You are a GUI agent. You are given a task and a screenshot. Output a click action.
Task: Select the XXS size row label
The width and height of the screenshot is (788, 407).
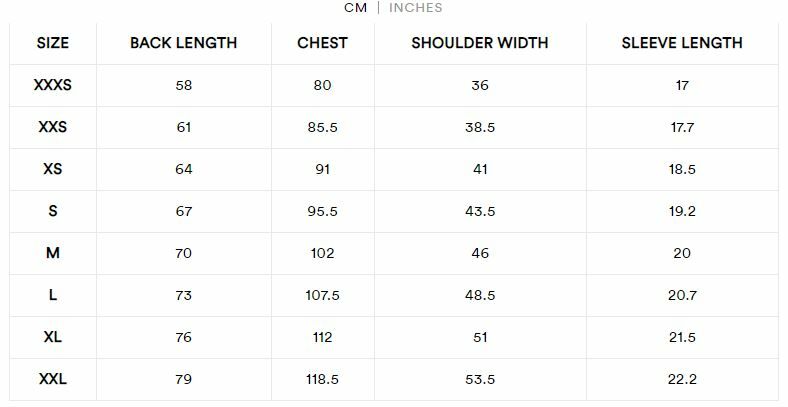(x=53, y=127)
